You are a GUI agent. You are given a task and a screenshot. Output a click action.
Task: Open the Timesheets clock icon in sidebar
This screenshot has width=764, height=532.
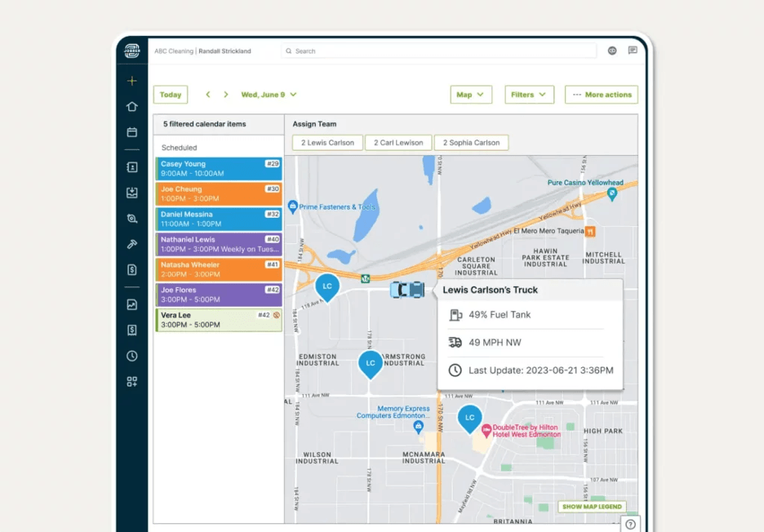pyautogui.click(x=131, y=356)
